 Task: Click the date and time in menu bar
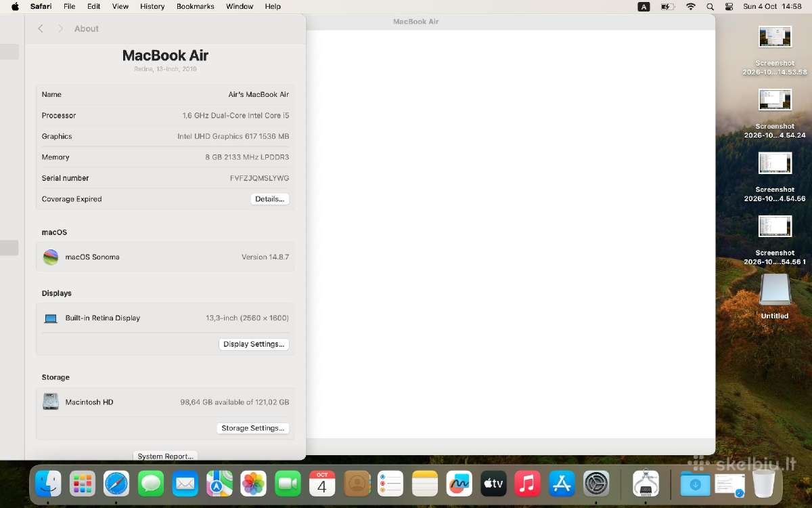click(x=772, y=6)
